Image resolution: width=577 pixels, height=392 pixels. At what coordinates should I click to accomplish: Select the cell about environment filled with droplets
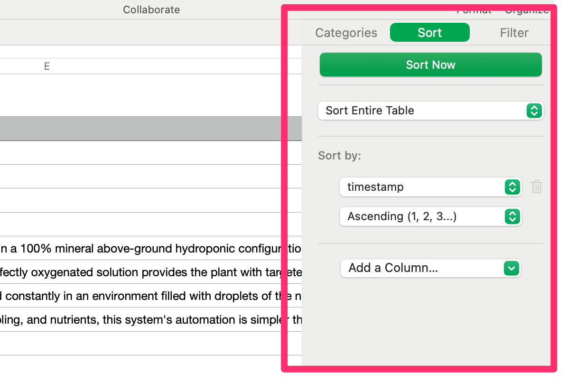coord(151,296)
